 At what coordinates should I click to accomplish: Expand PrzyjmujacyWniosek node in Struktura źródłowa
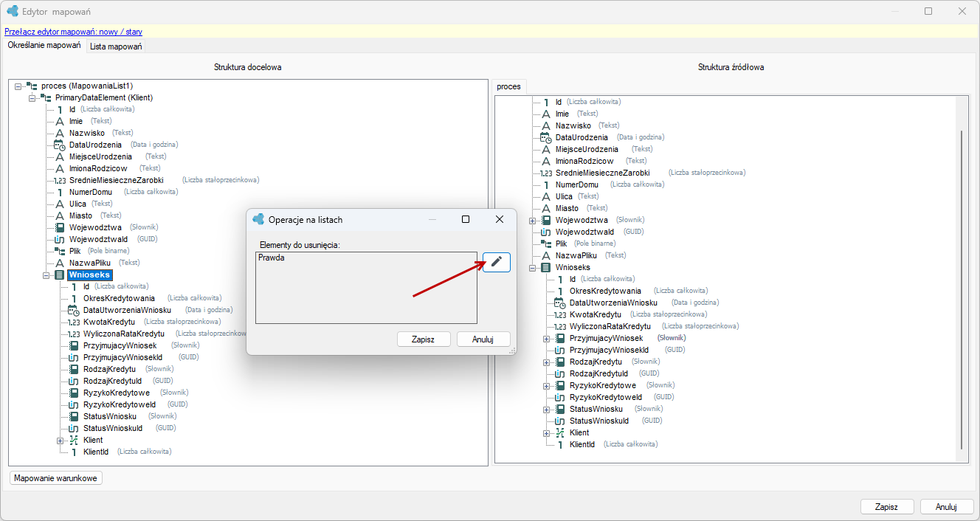click(546, 338)
